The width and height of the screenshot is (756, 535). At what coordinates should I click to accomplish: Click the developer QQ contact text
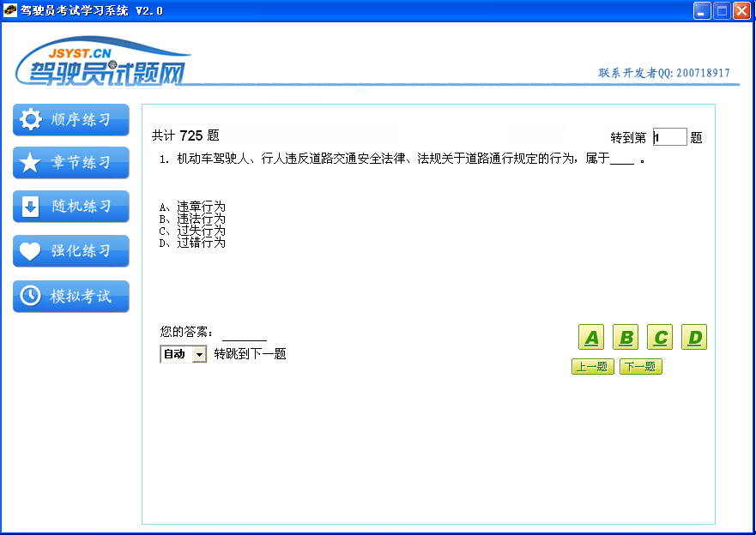click(x=664, y=73)
